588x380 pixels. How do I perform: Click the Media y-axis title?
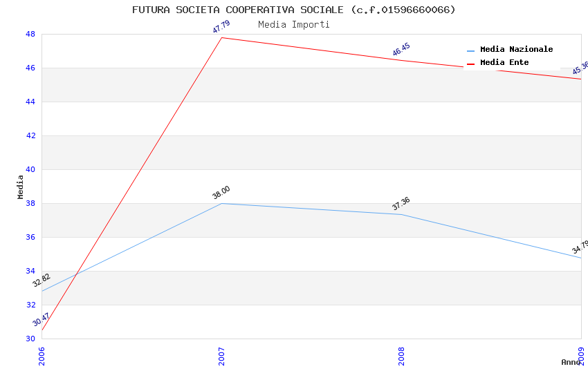[21, 187]
